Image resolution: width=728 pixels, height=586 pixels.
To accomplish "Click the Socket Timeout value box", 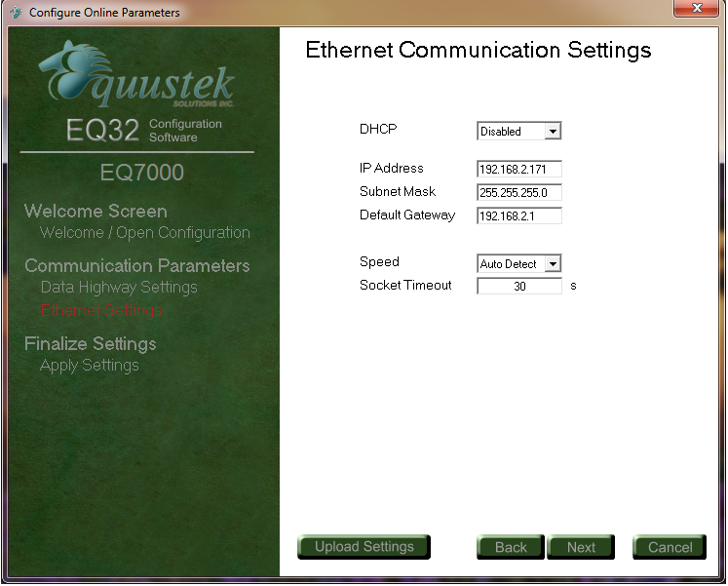I will tap(518, 287).
